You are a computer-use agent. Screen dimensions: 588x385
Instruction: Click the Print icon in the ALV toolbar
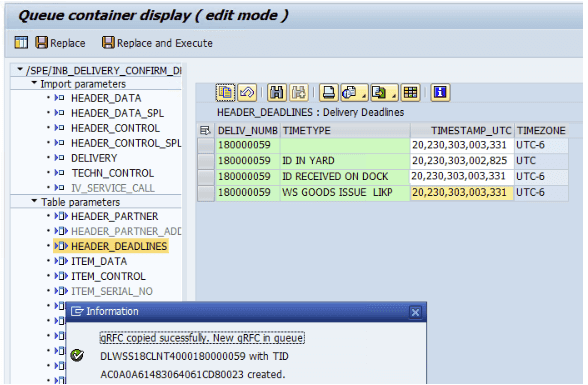tap(328, 92)
